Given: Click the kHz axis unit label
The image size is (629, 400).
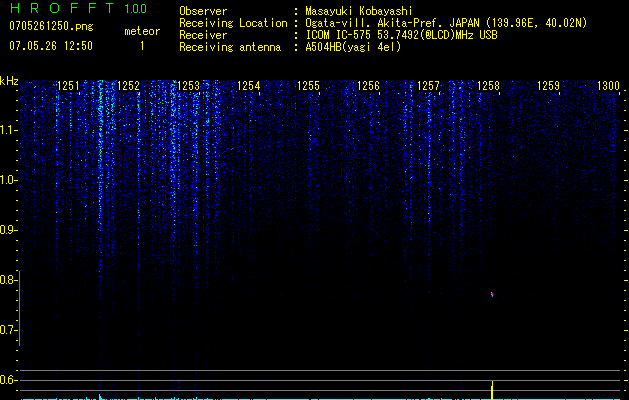Looking at the screenshot, I should pos(9,81).
